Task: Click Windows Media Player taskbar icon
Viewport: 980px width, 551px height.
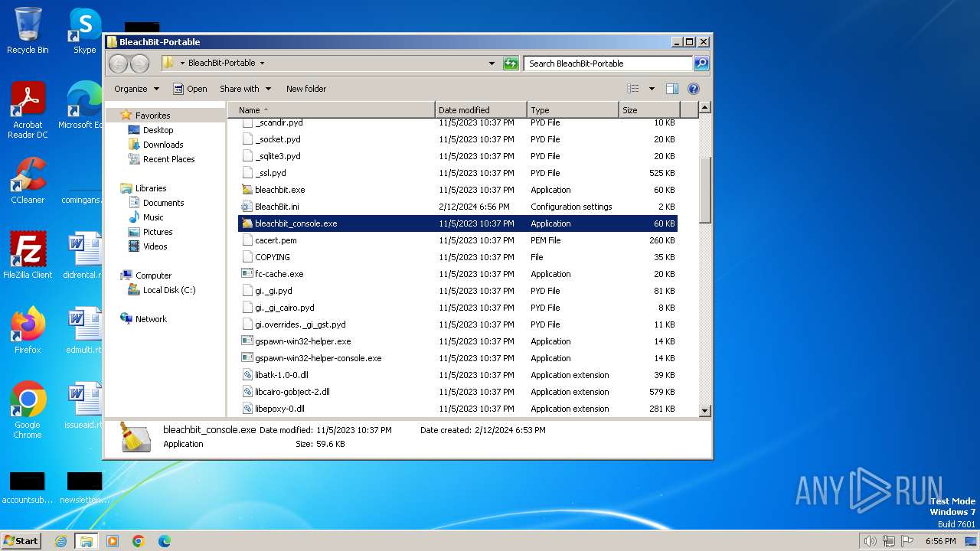Action: click(113, 541)
